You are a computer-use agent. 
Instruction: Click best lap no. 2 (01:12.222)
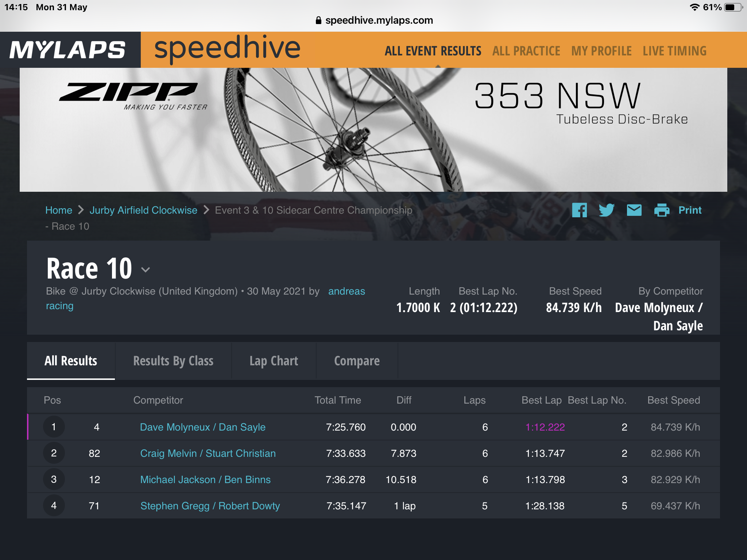click(484, 308)
